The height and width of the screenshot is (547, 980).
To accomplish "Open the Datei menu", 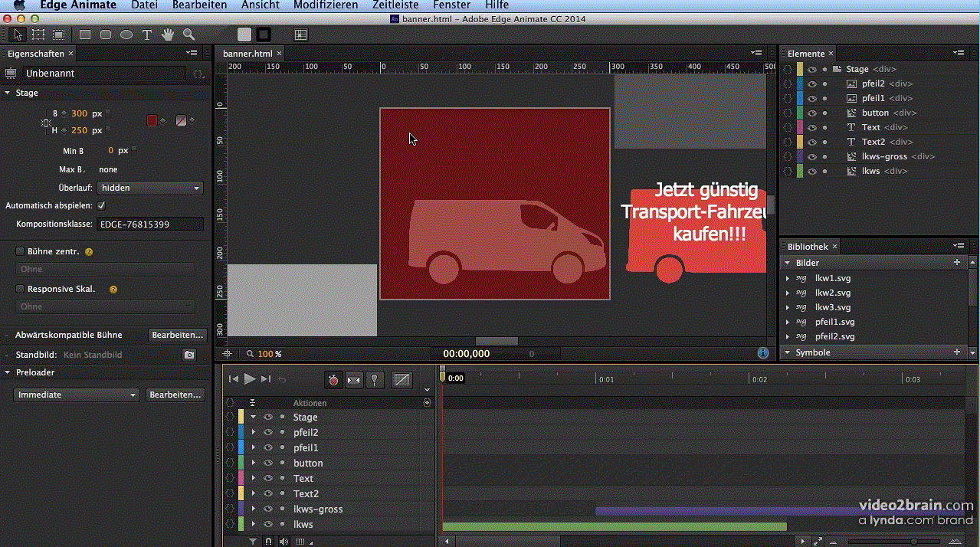I will pyautogui.click(x=144, y=5).
